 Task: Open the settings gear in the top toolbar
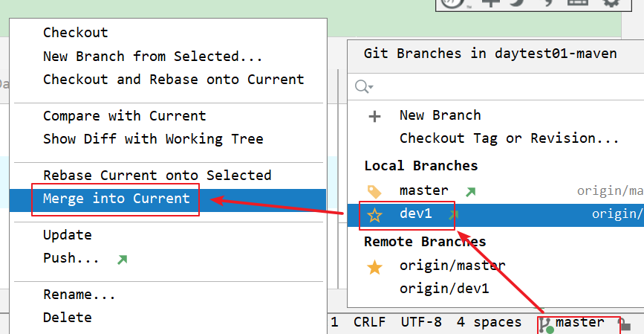click(x=611, y=3)
